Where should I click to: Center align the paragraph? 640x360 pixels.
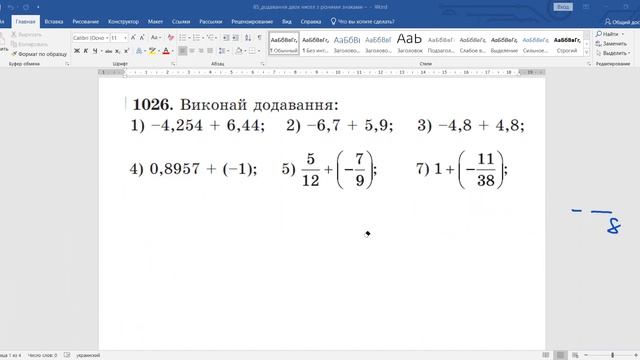(x=192, y=51)
